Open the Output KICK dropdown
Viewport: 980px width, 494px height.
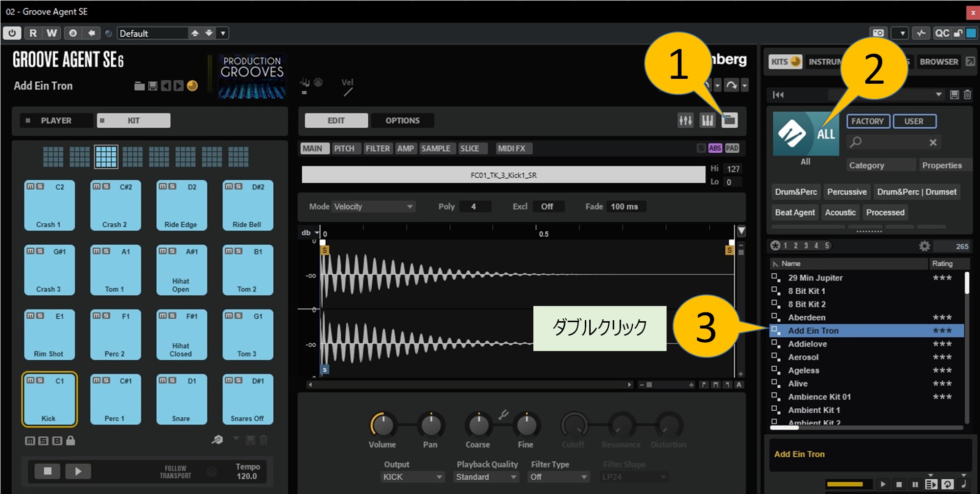[412, 476]
